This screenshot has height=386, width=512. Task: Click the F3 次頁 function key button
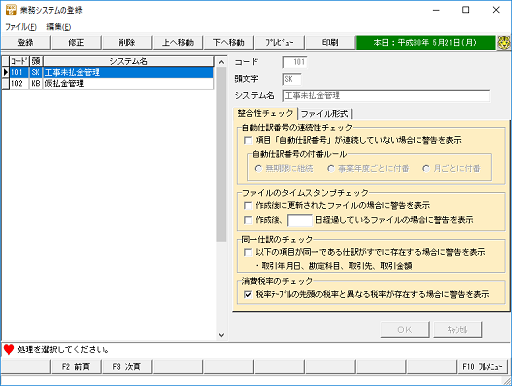point(127,367)
